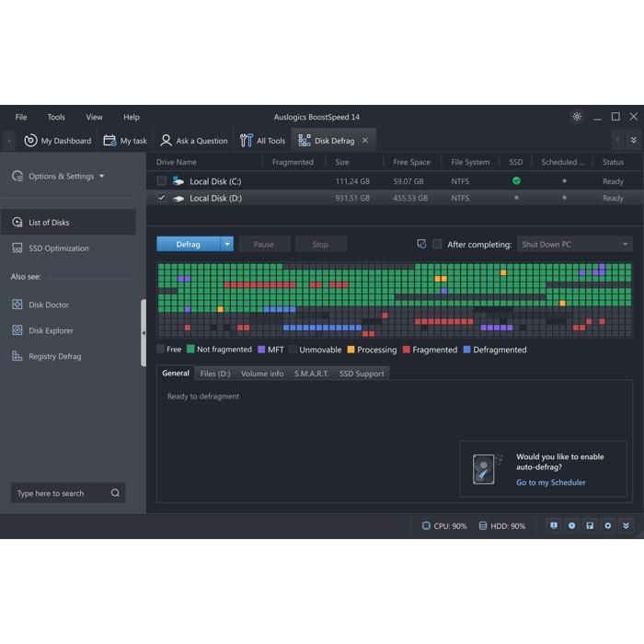Click the Registry Defrag icon
The image size is (644, 644).
[x=17, y=356]
